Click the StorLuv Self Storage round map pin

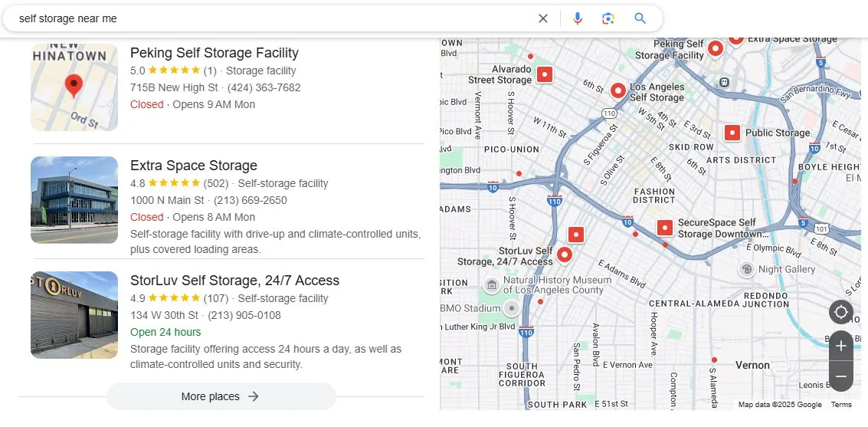pos(564,255)
